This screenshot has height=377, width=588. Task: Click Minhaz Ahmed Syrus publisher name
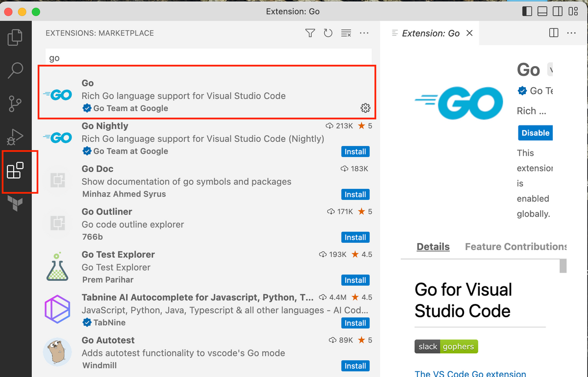[124, 194]
